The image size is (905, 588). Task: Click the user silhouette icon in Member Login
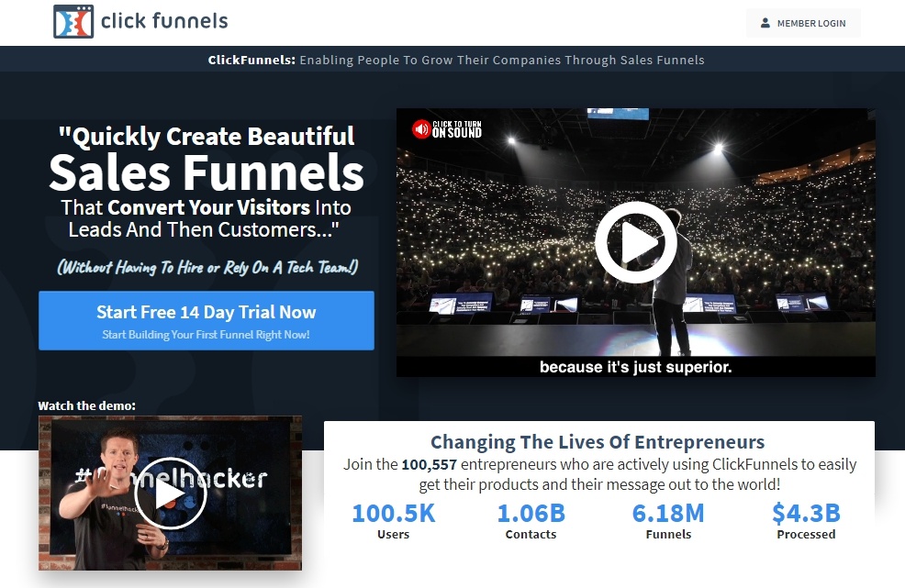[x=765, y=23]
